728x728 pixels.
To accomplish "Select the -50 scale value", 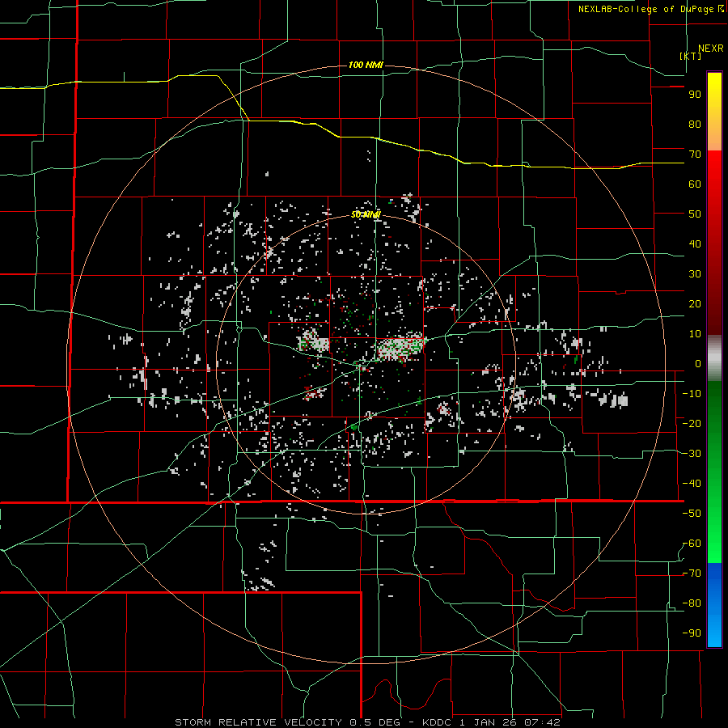I will click(692, 514).
